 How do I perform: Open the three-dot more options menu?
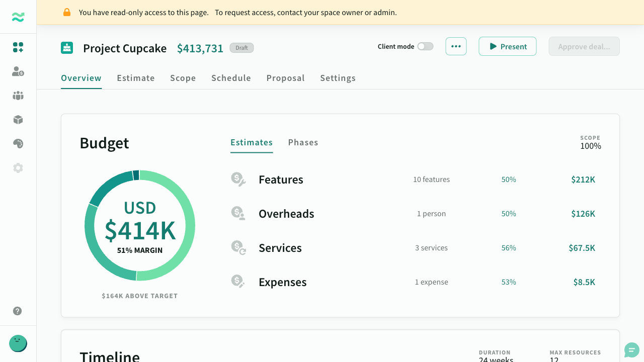pos(456,46)
